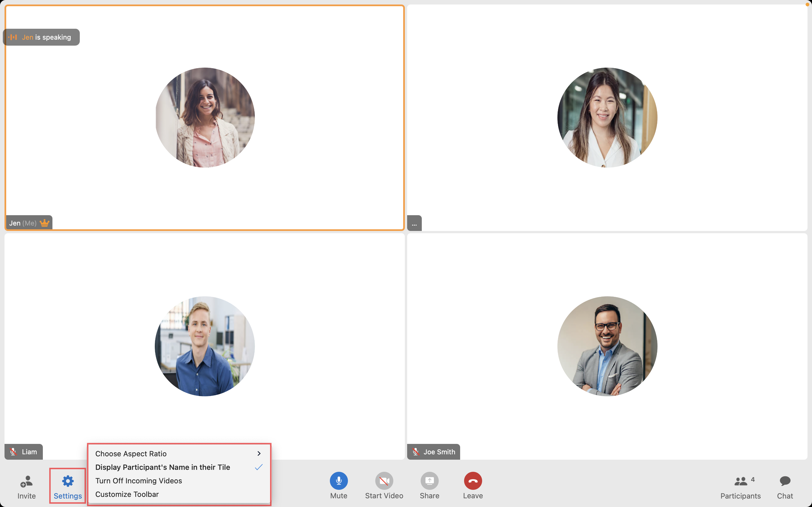Start video with camera icon

pyautogui.click(x=384, y=481)
